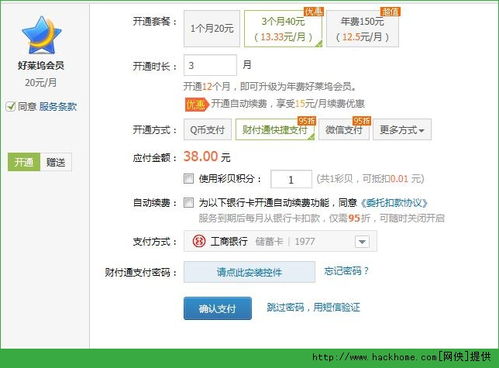The width and height of the screenshot is (499, 368).
Task: Click the ICBC 工商银行 bank logo
Action: tap(199, 241)
